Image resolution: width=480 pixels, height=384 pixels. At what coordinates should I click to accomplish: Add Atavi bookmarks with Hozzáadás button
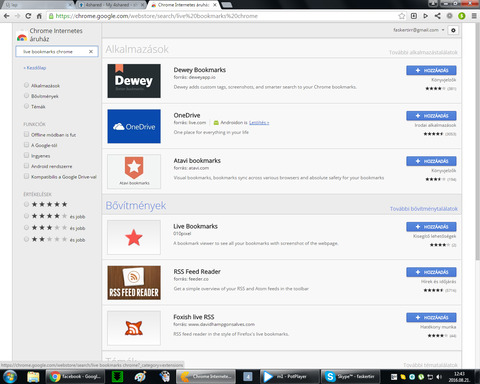(x=431, y=161)
